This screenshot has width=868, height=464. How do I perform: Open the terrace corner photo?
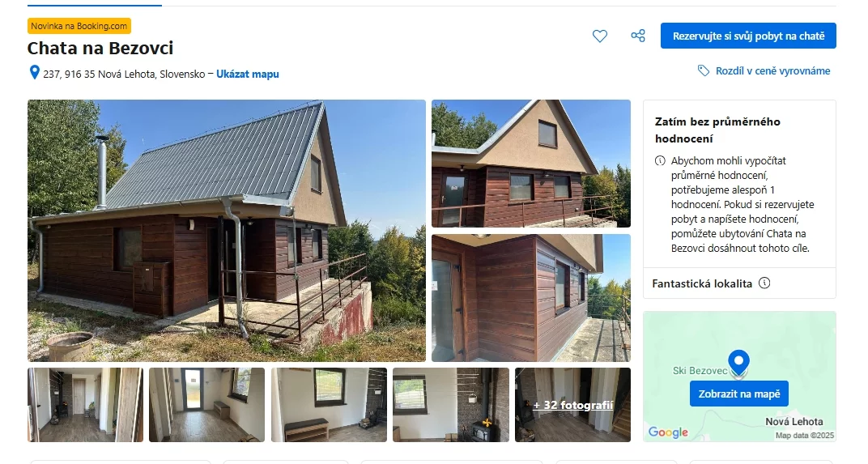(531, 298)
